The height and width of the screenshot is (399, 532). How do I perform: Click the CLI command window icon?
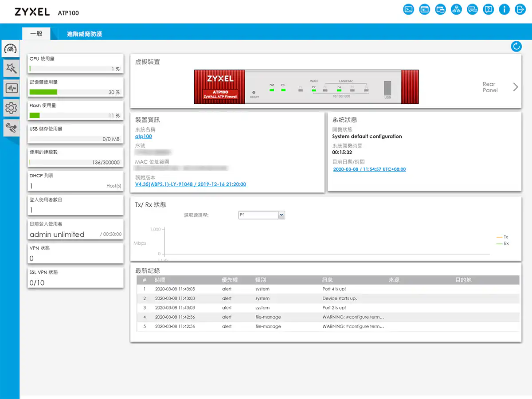pyautogui.click(x=424, y=9)
